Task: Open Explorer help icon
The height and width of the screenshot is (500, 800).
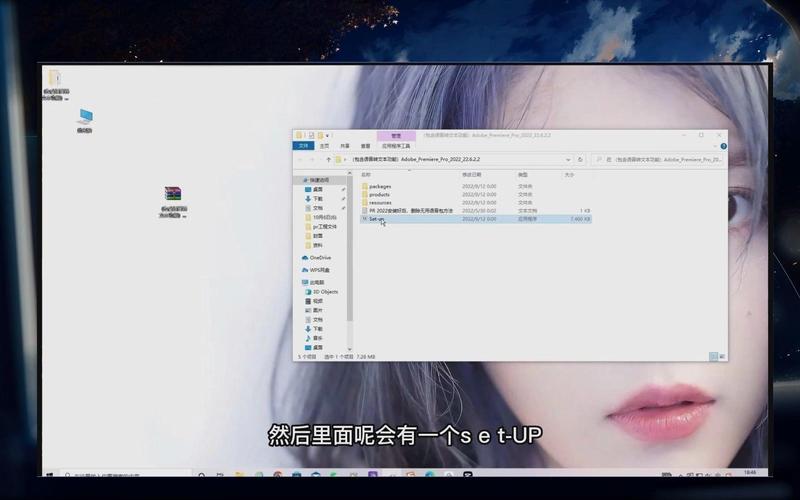Action: point(723,146)
